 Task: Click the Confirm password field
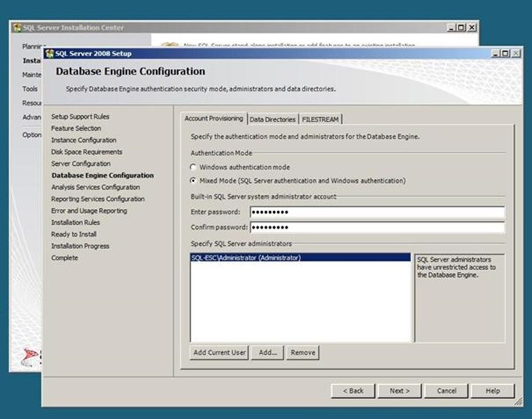coord(377,228)
